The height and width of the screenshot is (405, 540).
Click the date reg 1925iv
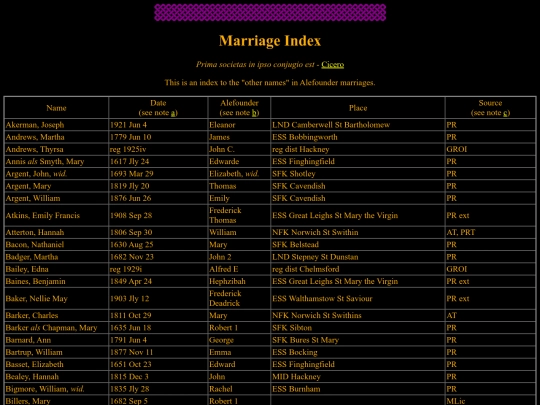128,149
